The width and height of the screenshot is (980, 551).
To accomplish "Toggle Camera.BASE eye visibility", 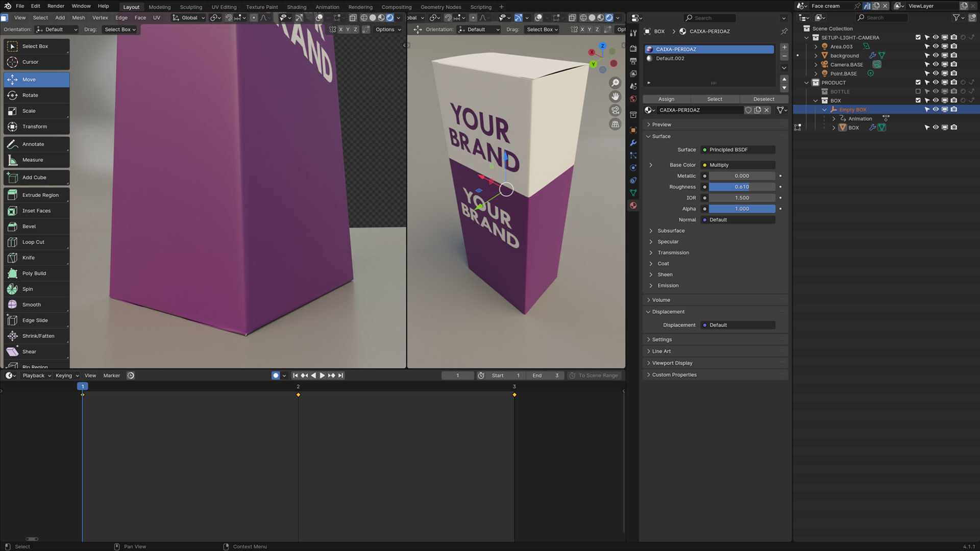I will pyautogui.click(x=936, y=65).
